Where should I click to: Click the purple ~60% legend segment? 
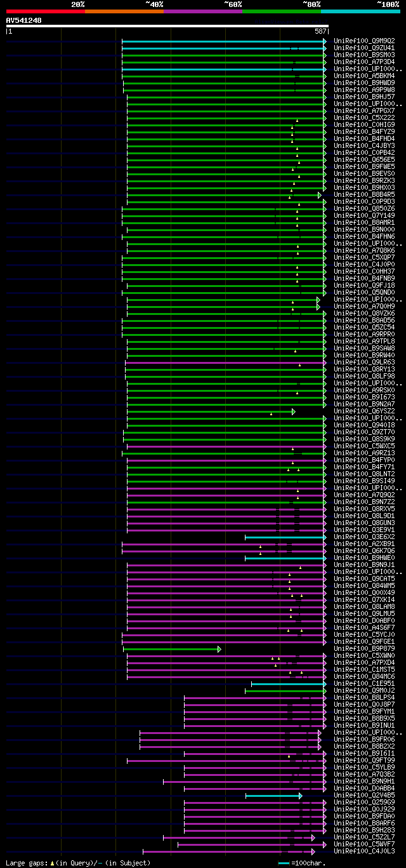pos(202,11)
